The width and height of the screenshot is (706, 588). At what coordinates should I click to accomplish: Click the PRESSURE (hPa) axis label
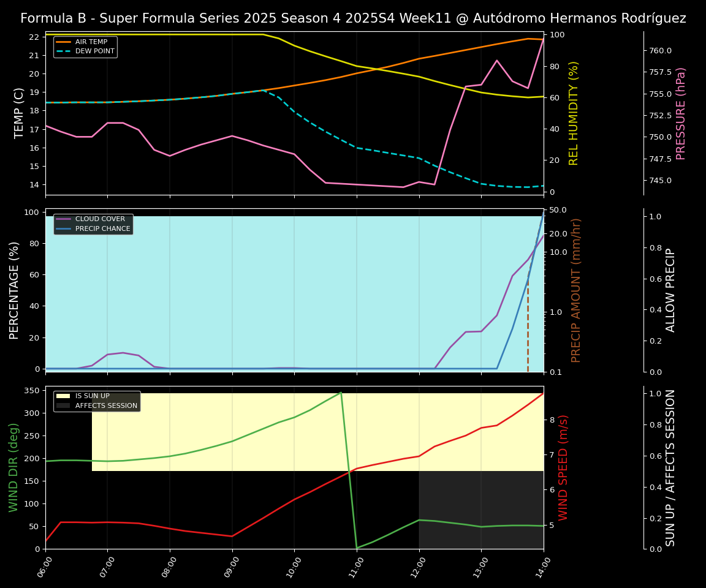[680, 113]
